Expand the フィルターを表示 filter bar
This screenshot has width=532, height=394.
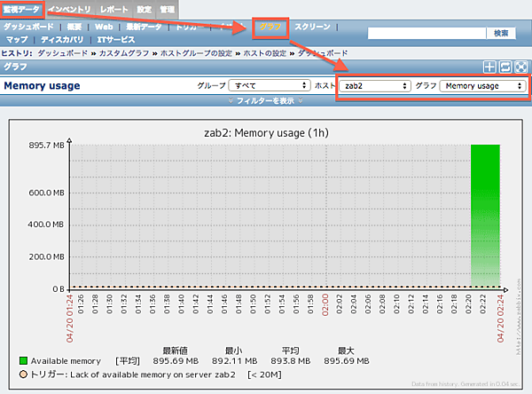click(x=265, y=101)
